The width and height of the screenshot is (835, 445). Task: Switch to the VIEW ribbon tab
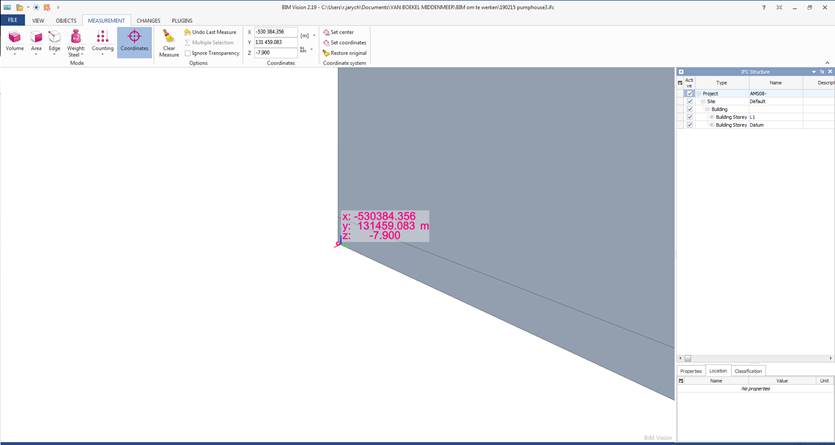38,21
